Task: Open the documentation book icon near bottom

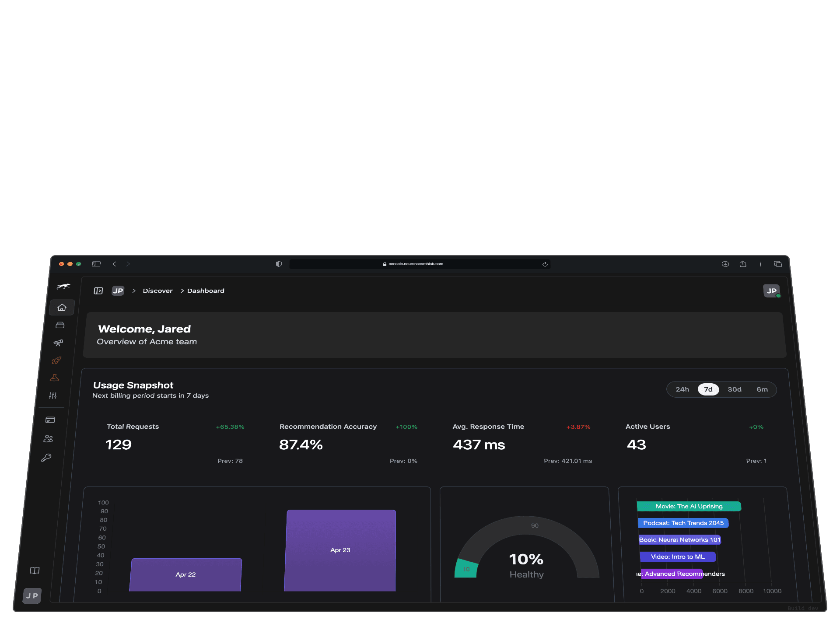Action: pyautogui.click(x=35, y=570)
